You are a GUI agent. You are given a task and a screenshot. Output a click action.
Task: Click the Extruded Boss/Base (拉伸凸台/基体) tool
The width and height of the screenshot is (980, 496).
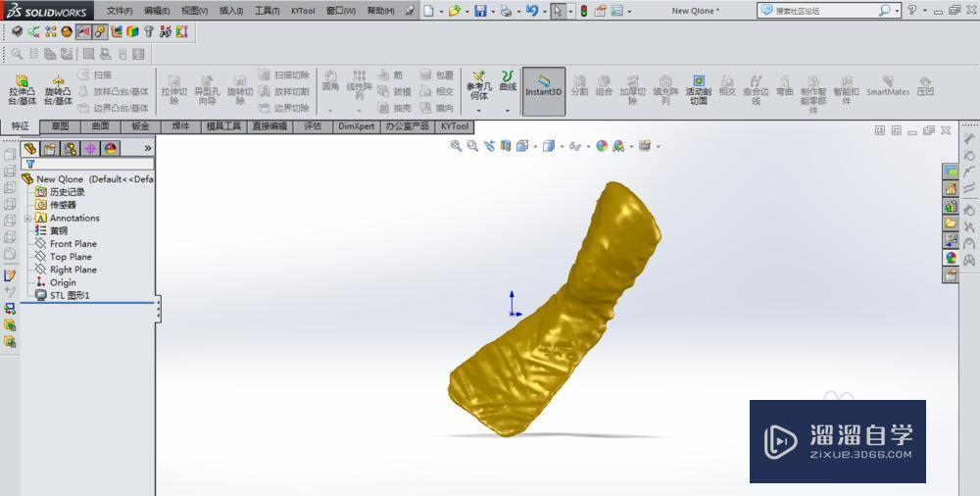coord(22,90)
